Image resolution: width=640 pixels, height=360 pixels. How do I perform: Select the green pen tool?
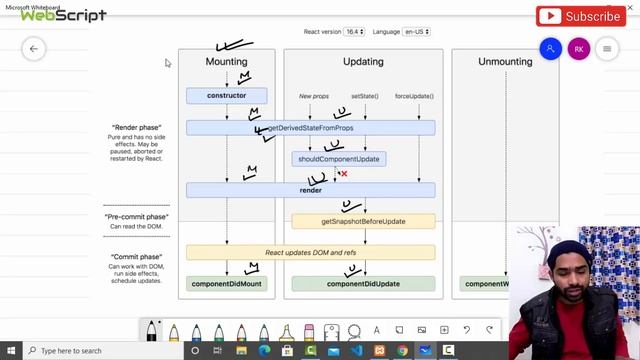pyautogui.click(x=219, y=332)
